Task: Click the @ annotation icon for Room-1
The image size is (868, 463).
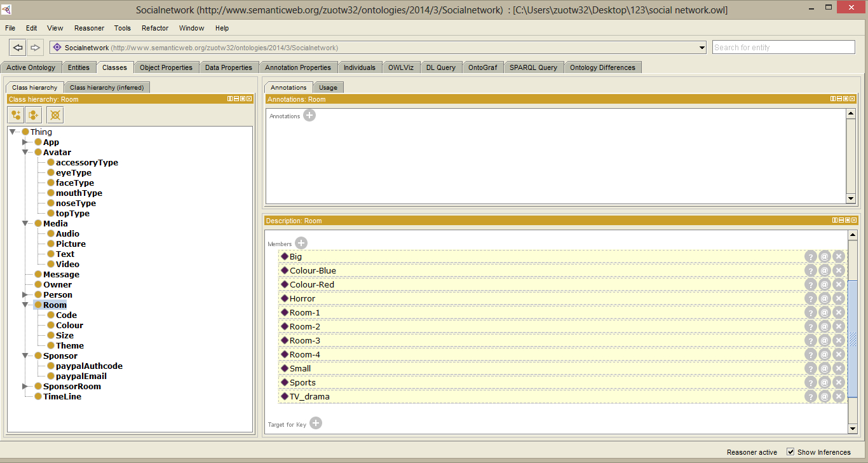Action: pos(824,312)
